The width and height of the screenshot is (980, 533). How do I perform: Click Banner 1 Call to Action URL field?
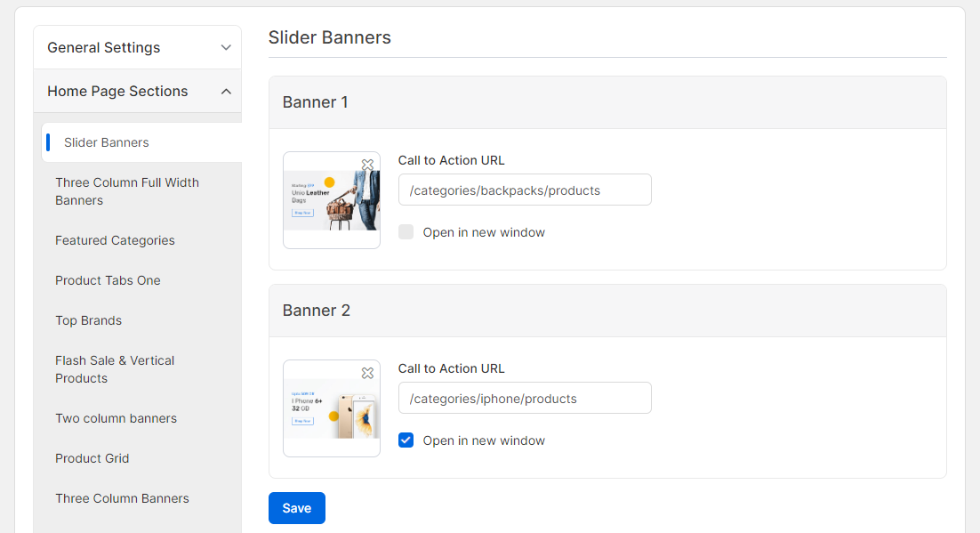[x=525, y=190]
